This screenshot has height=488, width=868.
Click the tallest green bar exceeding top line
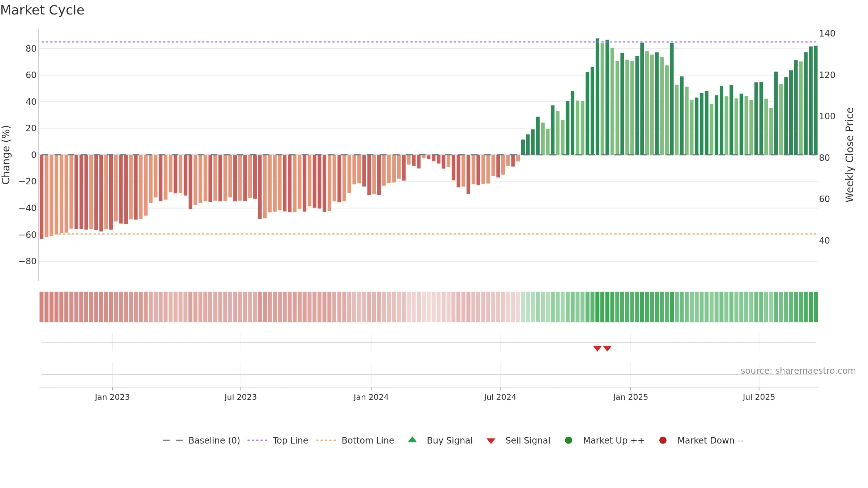[597, 97]
